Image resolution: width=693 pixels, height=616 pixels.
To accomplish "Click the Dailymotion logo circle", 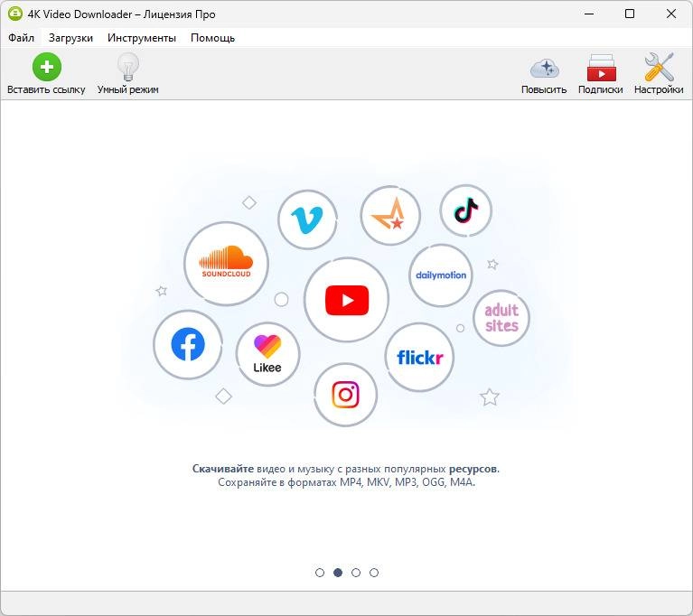I will pyautogui.click(x=441, y=275).
